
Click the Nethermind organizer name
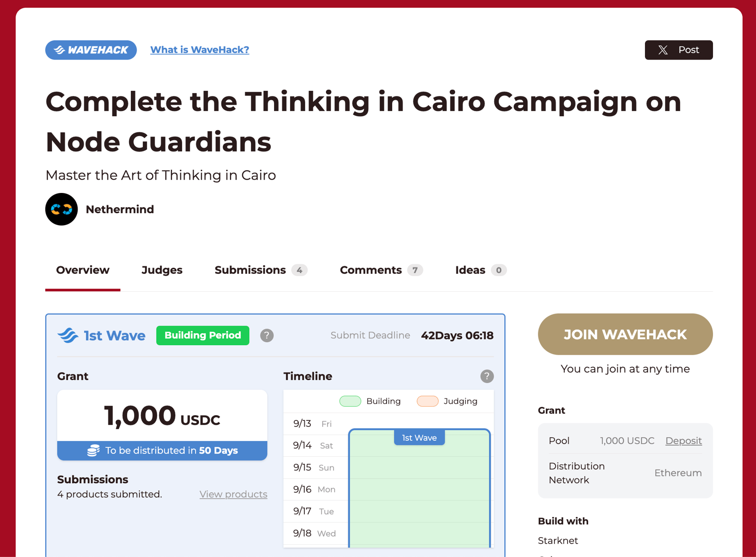pos(120,209)
